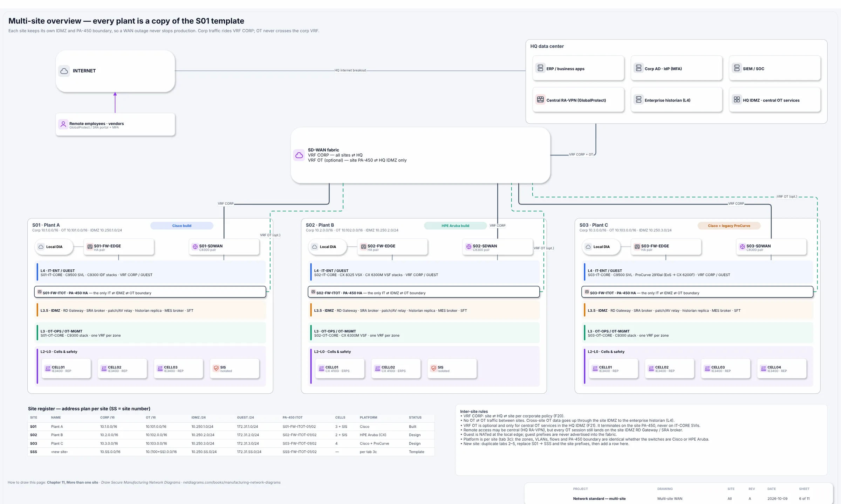Click the 6 of 11 sheet value
This screenshot has width=841, height=504.
tap(804, 499)
